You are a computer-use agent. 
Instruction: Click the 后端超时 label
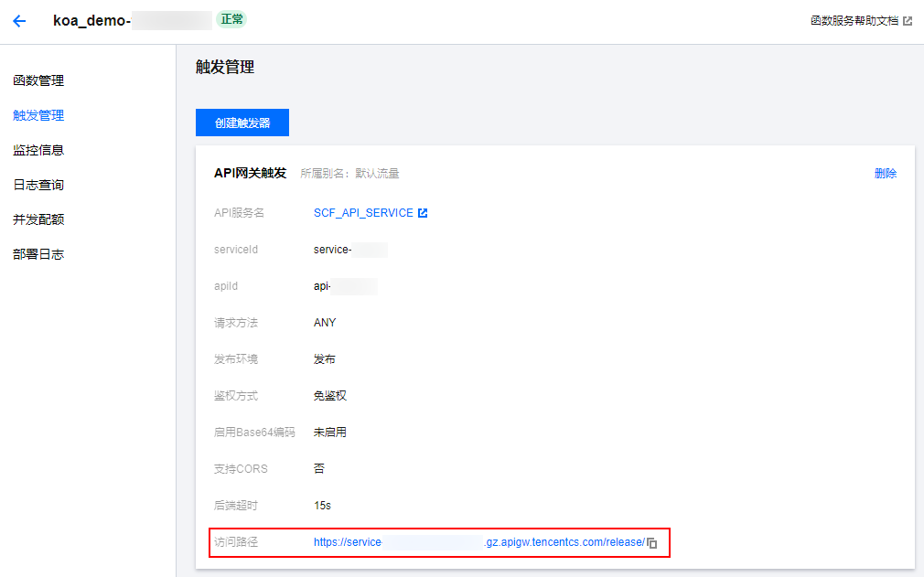pyautogui.click(x=236, y=505)
